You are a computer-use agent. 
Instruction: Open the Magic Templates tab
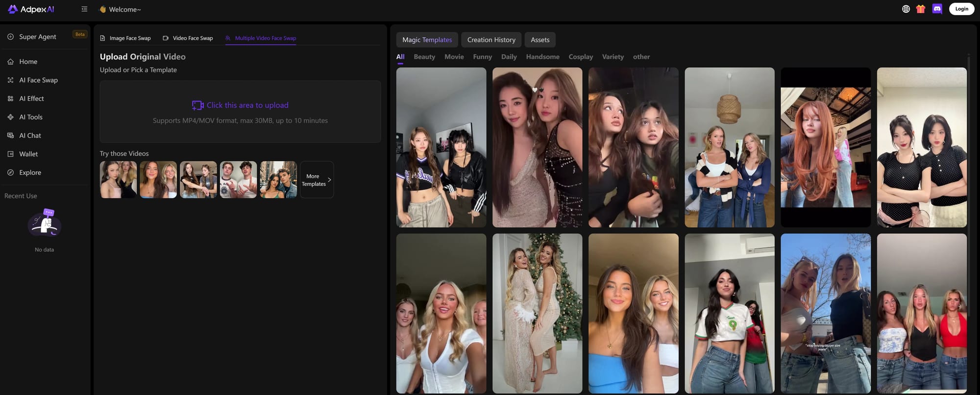(427, 40)
